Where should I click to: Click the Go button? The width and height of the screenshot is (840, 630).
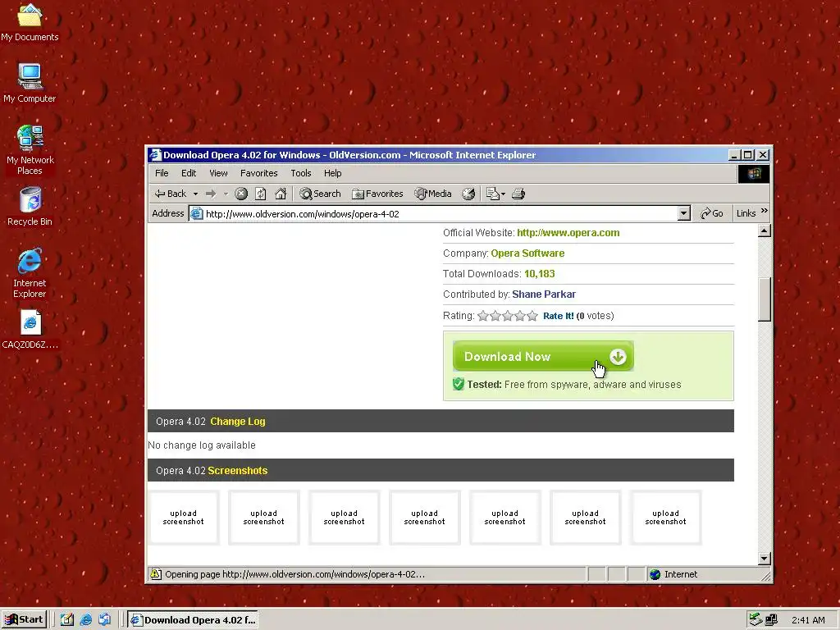[x=712, y=213]
